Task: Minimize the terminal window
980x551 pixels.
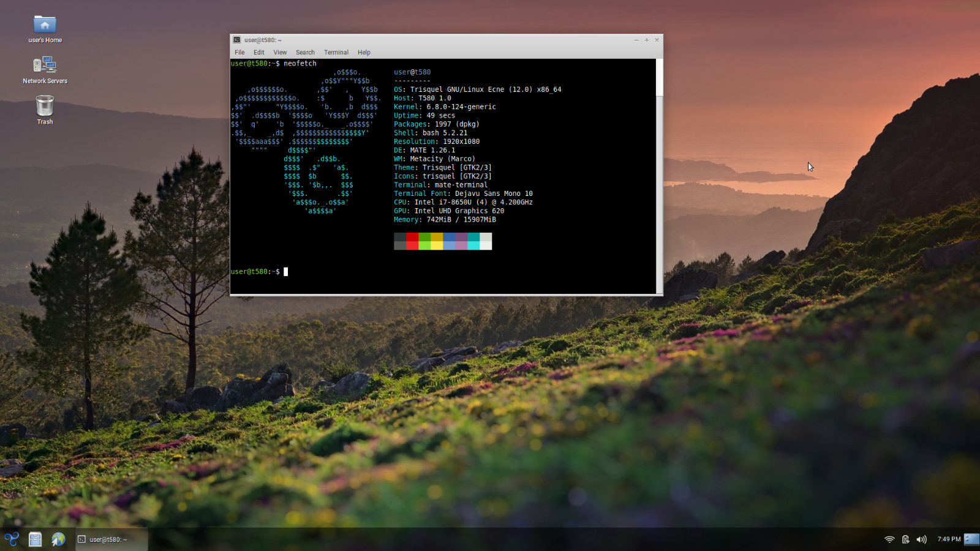Action: point(636,40)
